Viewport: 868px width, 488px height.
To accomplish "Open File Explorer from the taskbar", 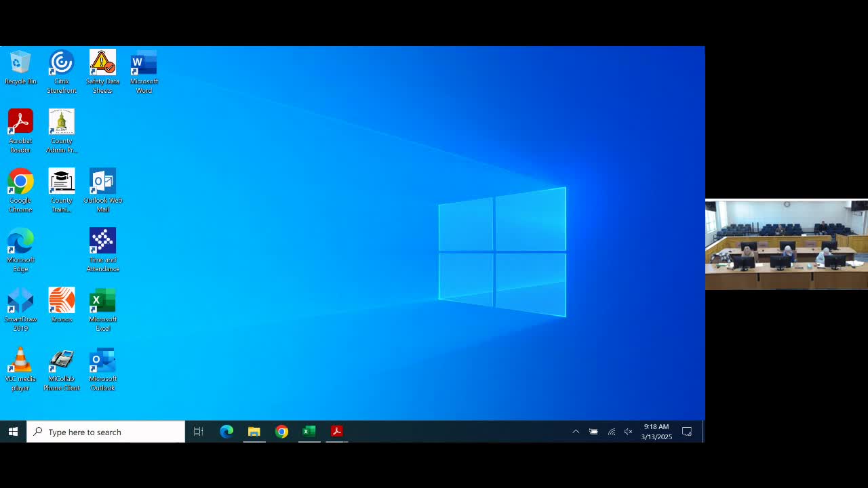I will click(254, 432).
